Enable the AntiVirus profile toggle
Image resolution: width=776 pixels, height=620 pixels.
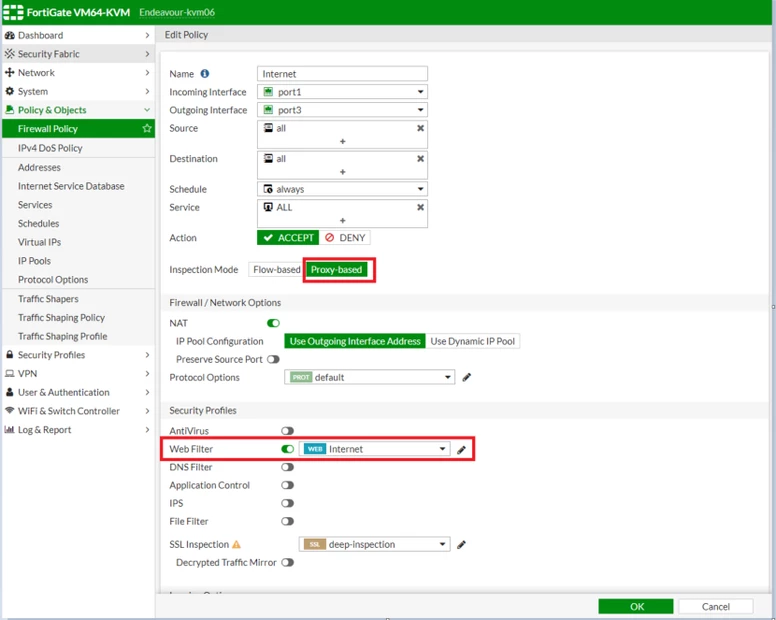(288, 431)
